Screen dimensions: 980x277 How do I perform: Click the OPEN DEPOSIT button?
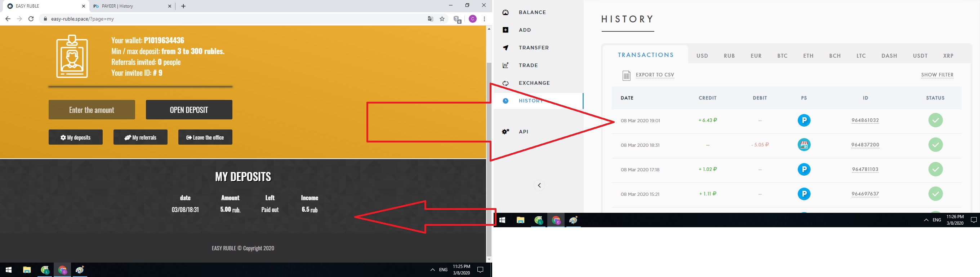tap(189, 110)
